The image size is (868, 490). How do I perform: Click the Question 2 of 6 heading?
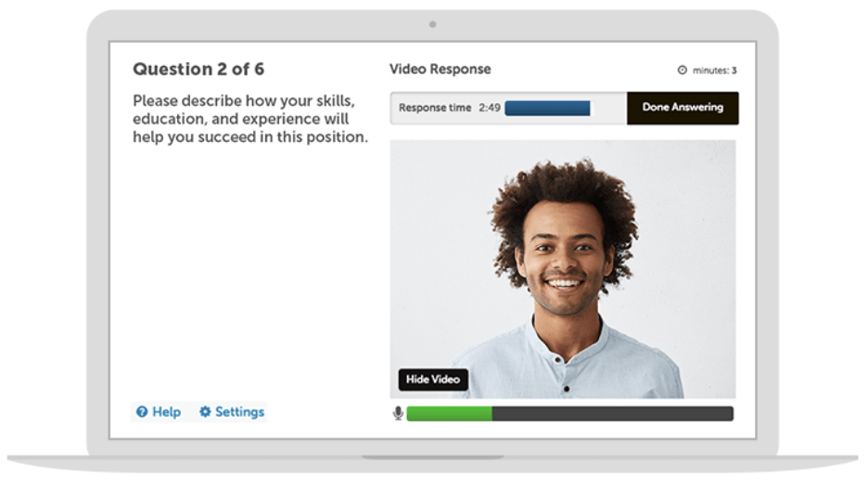point(198,70)
